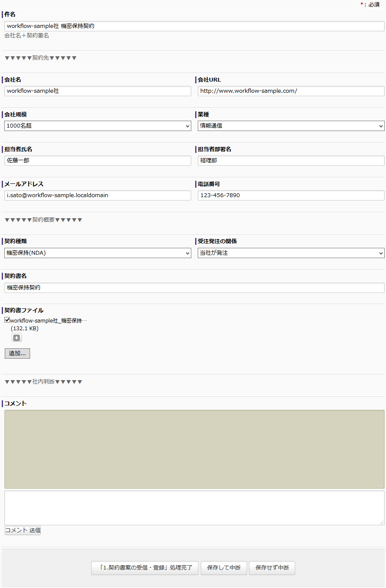Open the 契約種類 dropdown
The image size is (386, 588).
[98, 253]
